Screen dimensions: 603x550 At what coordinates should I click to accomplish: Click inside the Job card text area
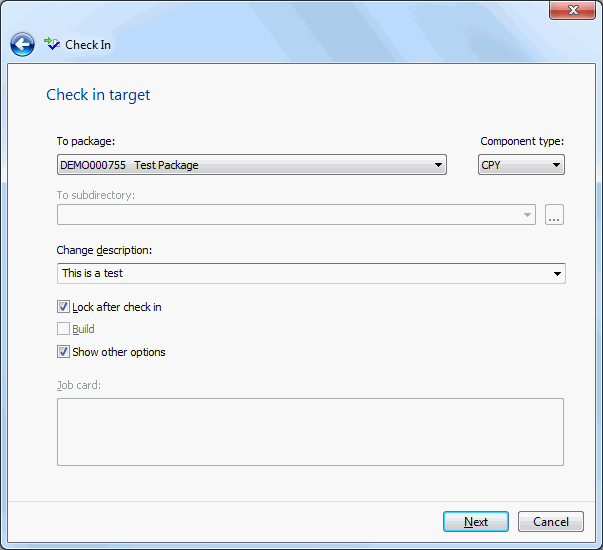coord(310,432)
